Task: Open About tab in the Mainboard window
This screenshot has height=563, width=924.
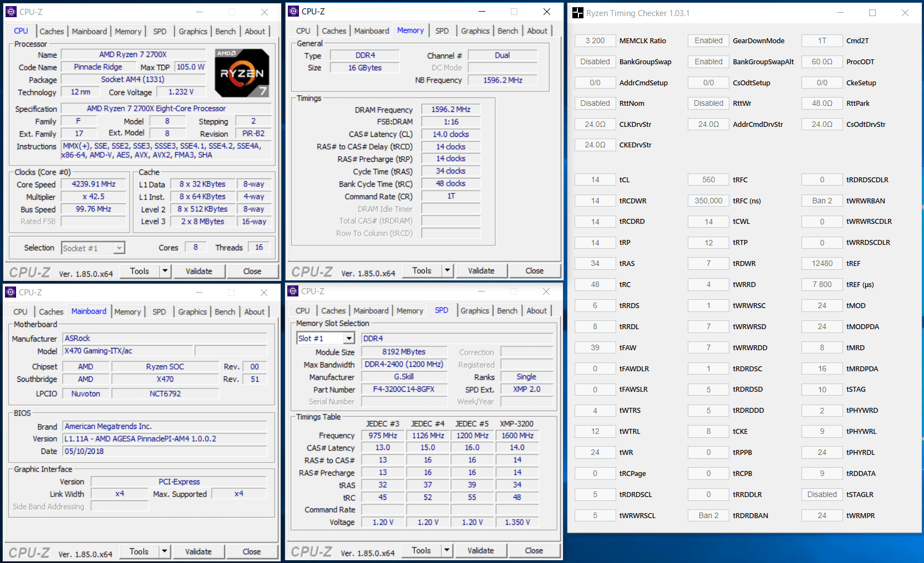Action: (254, 312)
